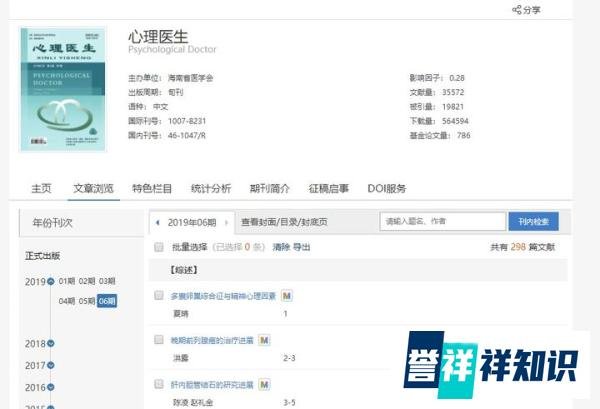Screen dimensions: 600x409
Task: Expand the 2018 year node
Action: (x=51, y=344)
